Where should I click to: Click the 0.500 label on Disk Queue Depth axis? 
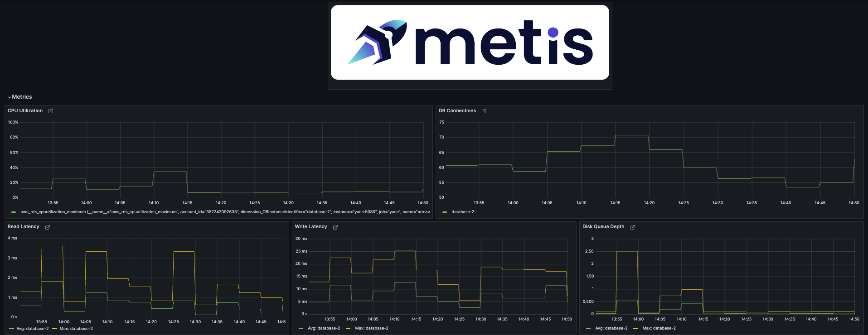tap(588, 301)
